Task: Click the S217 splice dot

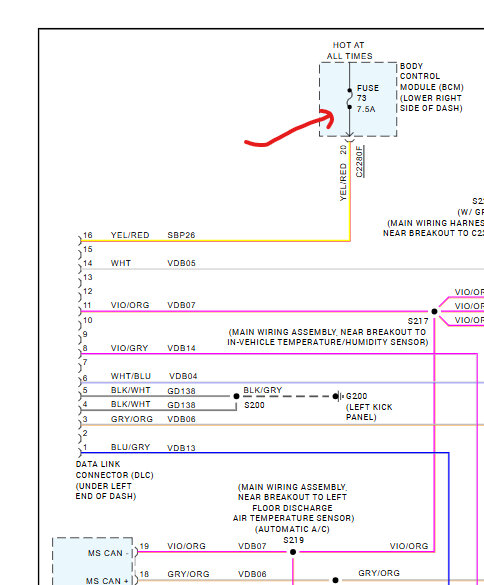Action: (x=434, y=311)
